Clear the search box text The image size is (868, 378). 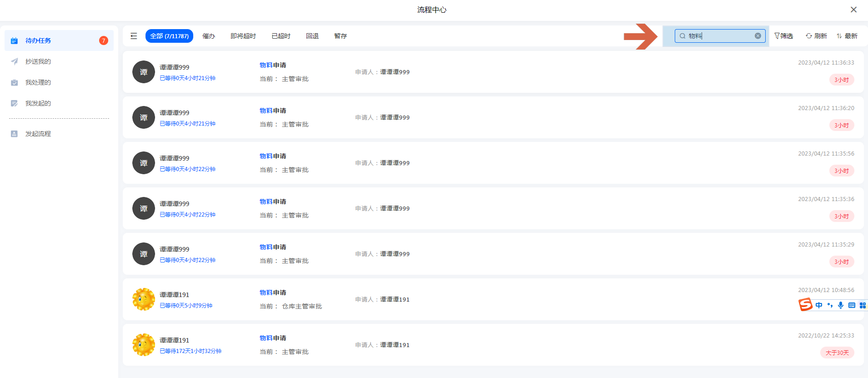tap(758, 36)
